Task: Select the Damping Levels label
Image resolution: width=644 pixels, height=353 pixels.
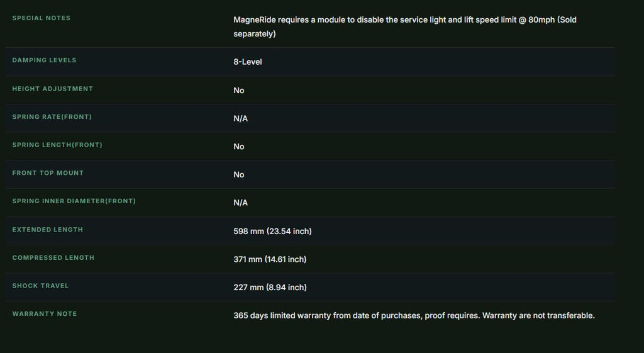Action: pyautogui.click(x=45, y=60)
